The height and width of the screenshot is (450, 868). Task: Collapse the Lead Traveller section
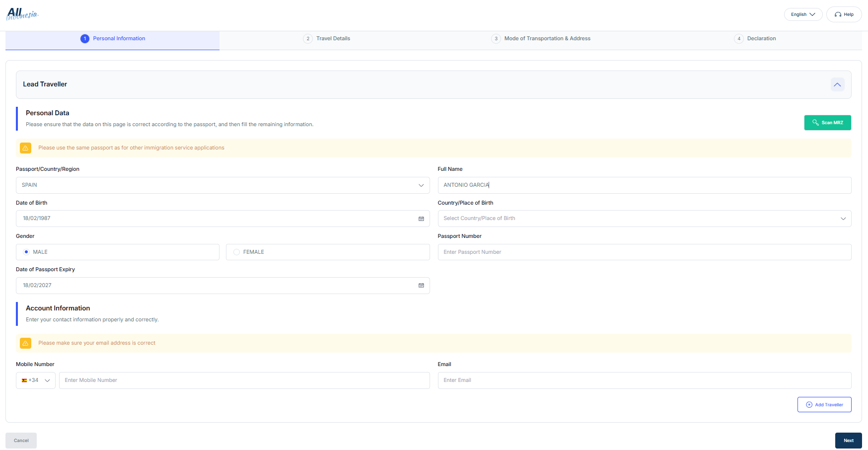(x=838, y=84)
